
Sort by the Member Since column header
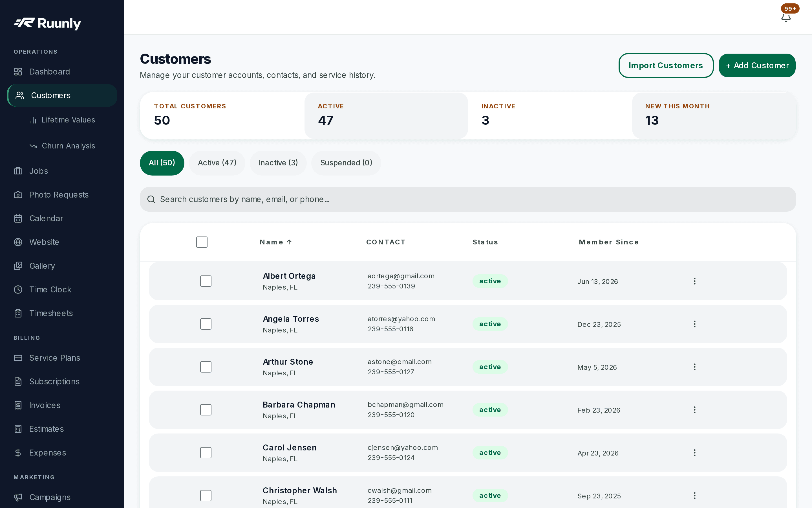(x=609, y=242)
